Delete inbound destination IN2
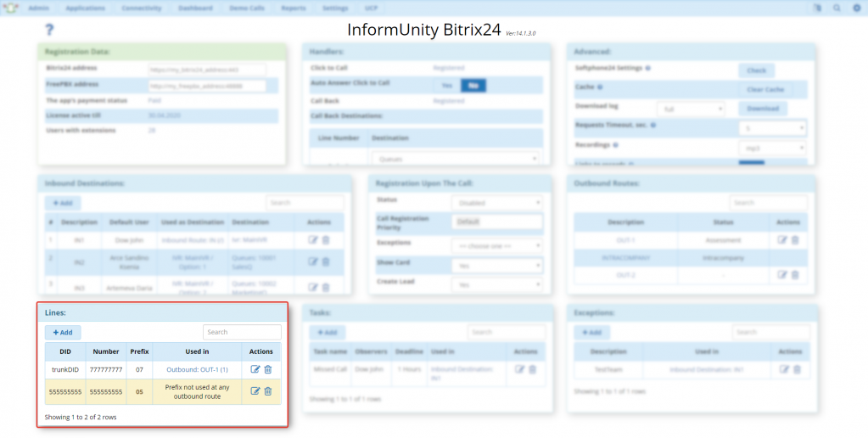Image resolution: width=868 pixels, height=438 pixels. click(x=326, y=261)
